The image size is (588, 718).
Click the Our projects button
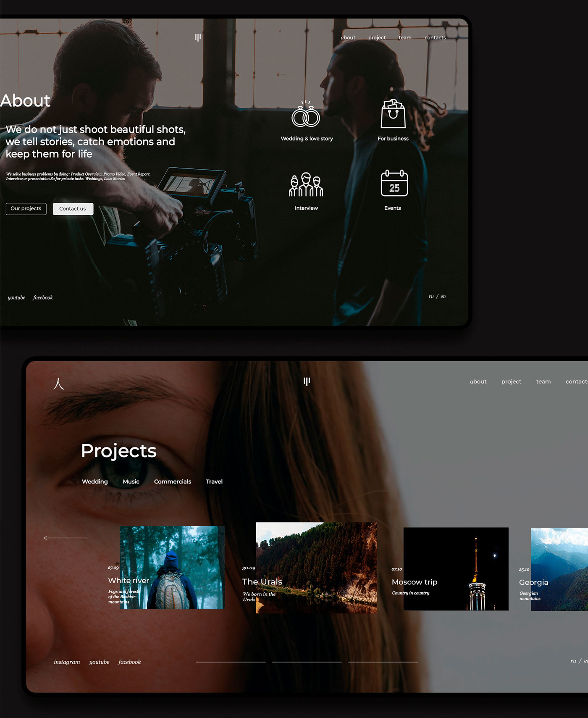26,209
